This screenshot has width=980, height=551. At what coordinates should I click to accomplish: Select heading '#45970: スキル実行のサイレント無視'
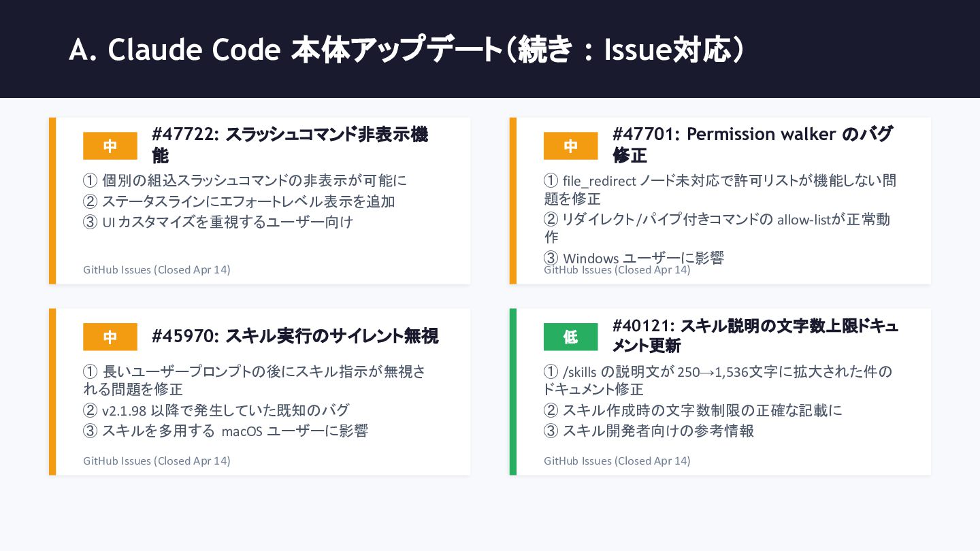pos(295,336)
